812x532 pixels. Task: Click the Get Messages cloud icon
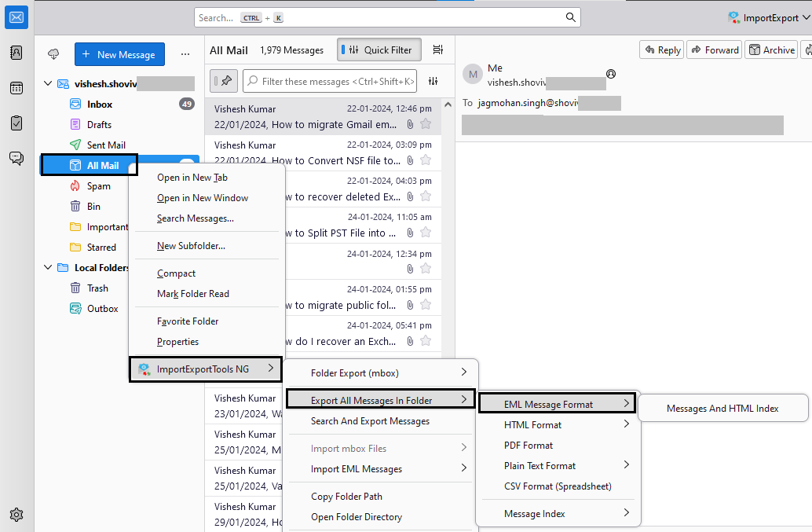[53, 54]
